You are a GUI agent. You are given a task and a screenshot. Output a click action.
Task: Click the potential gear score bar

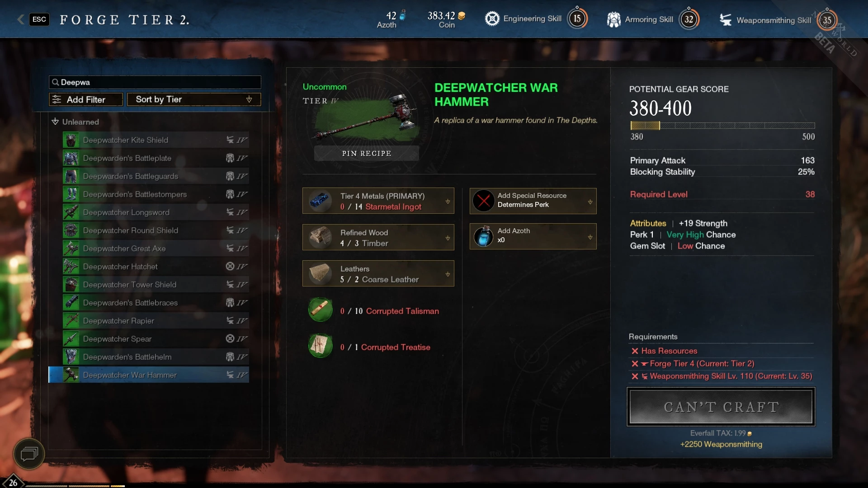722,126
